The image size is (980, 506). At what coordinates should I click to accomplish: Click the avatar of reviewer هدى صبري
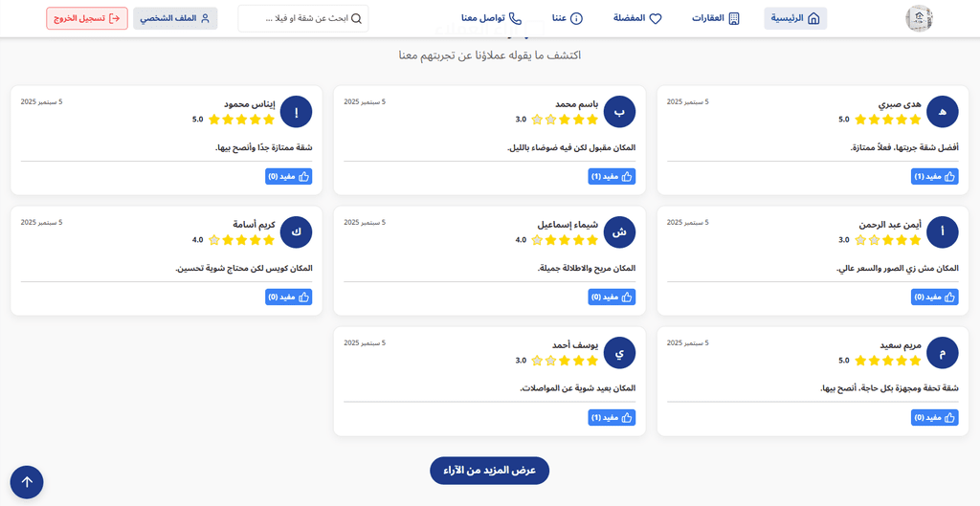tap(943, 112)
